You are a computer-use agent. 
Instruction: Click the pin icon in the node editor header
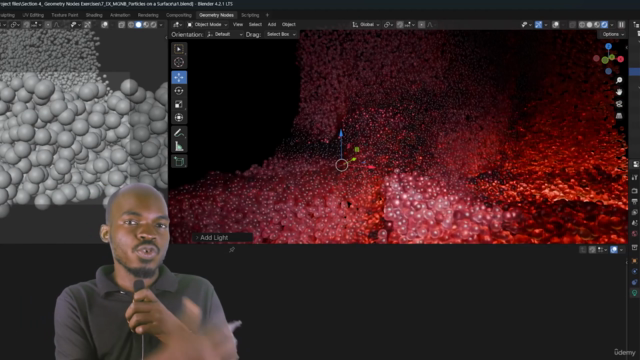[x=232, y=249]
